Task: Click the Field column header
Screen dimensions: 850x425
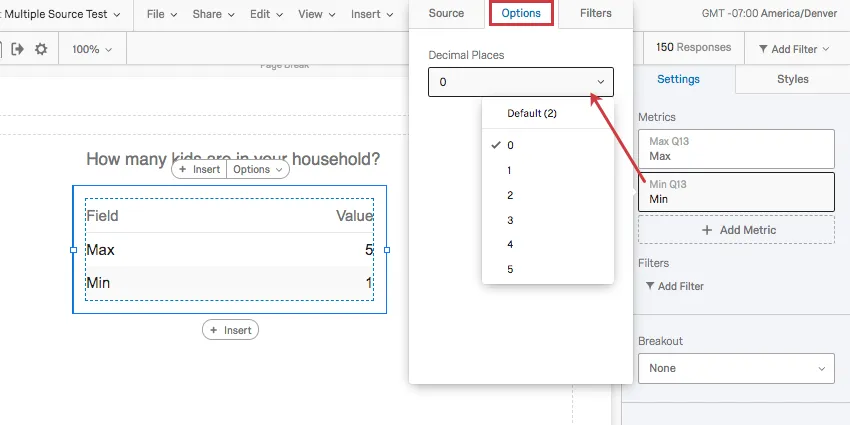Action: click(x=102, y=216)
